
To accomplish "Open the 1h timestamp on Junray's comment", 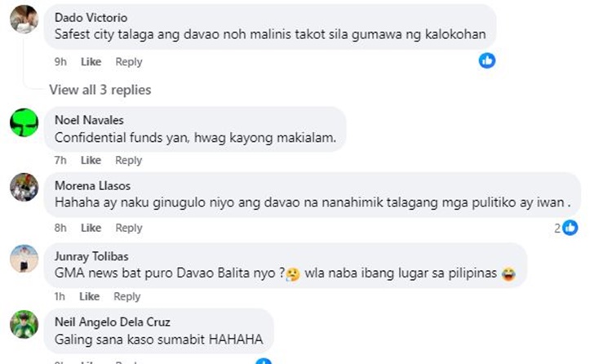I will tap(60, 296).
